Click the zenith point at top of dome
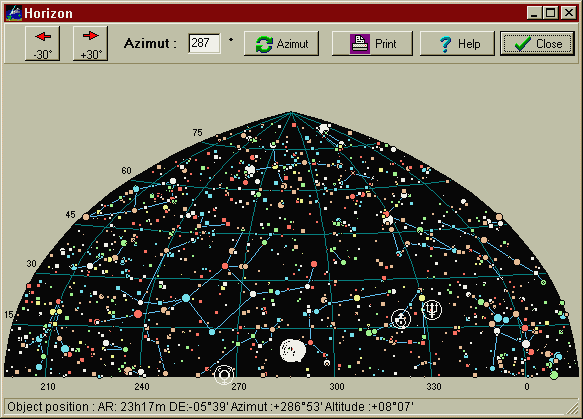This screenshot has width=583, height=419. (291, 112)
